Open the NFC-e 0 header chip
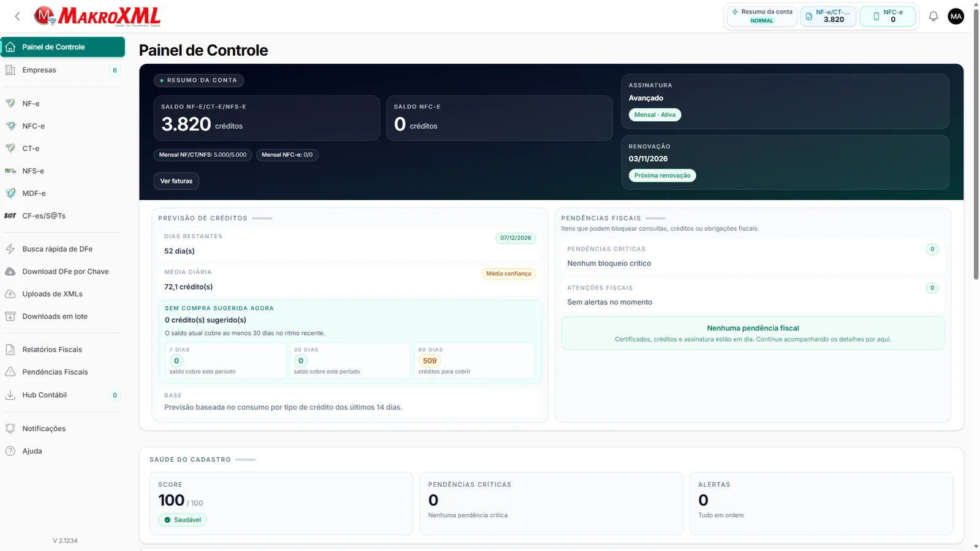980x551 pixels. (x=888, y=16)
